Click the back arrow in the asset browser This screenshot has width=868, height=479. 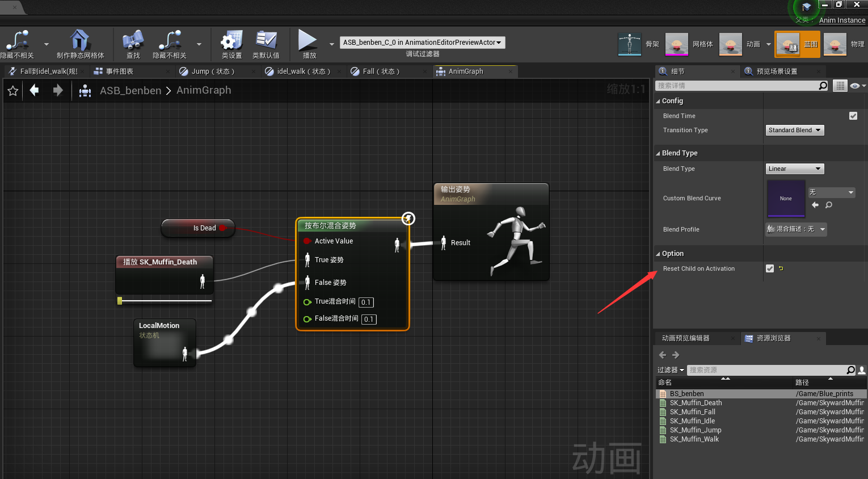[663, 355]
